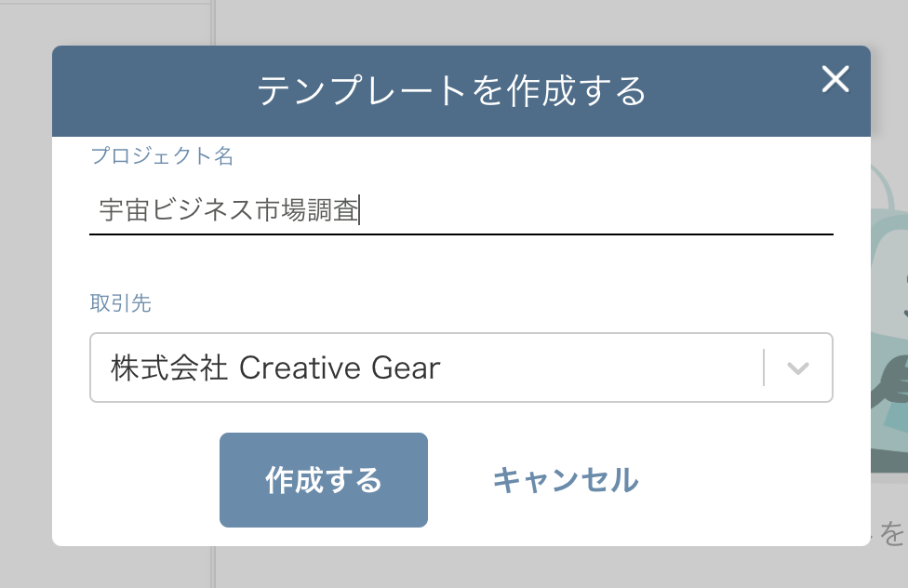Click the underline beneath the project name

pyautogui.click(x=462, y=237)
